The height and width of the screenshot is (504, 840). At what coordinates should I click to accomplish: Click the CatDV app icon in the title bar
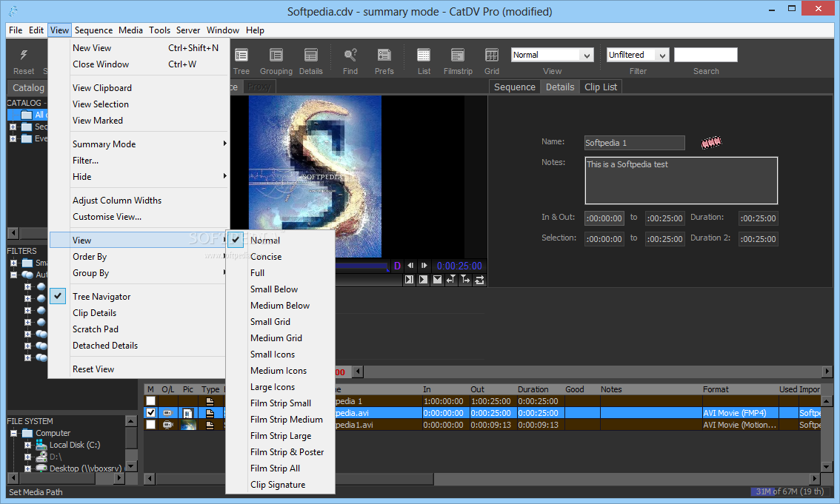click(13, 11)
